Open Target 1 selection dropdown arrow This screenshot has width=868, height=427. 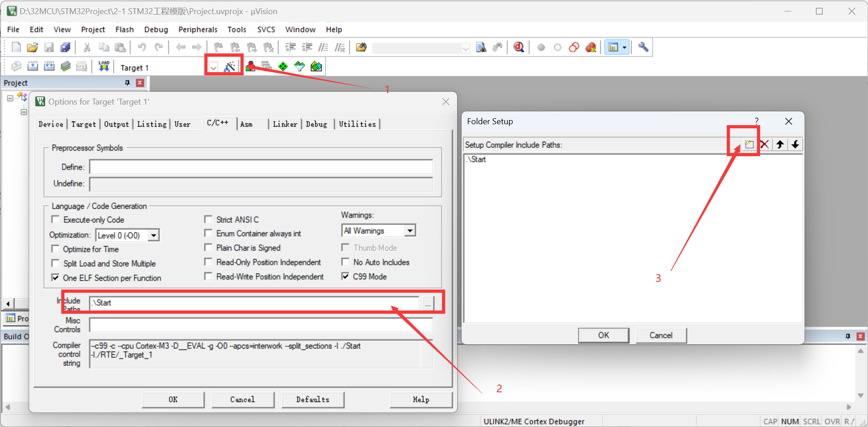tap(213, 68)
